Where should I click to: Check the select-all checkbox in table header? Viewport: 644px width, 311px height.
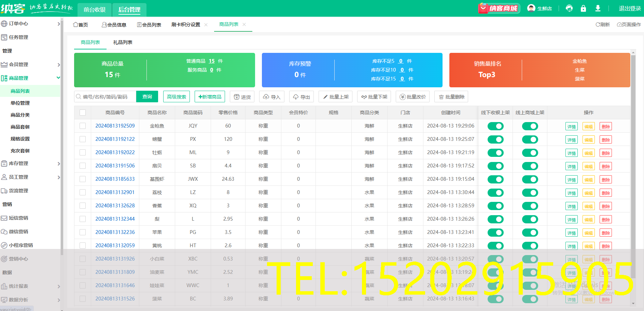click(83, 112)
